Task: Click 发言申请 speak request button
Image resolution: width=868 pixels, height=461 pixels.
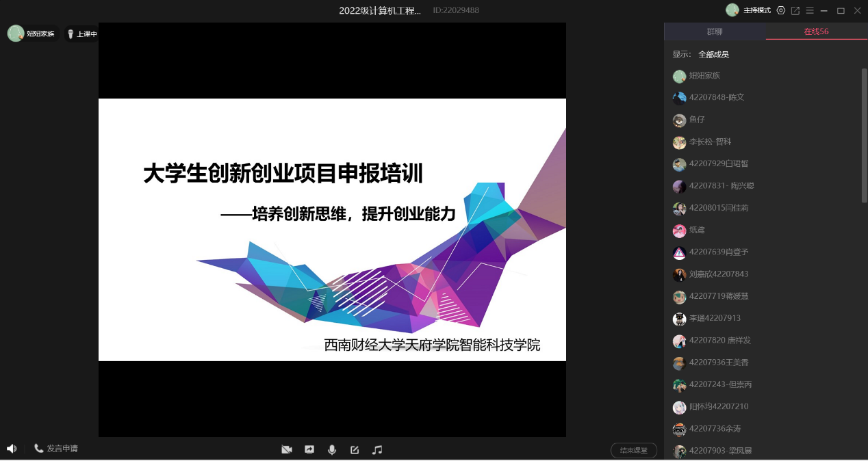Action: pos(56,449)
